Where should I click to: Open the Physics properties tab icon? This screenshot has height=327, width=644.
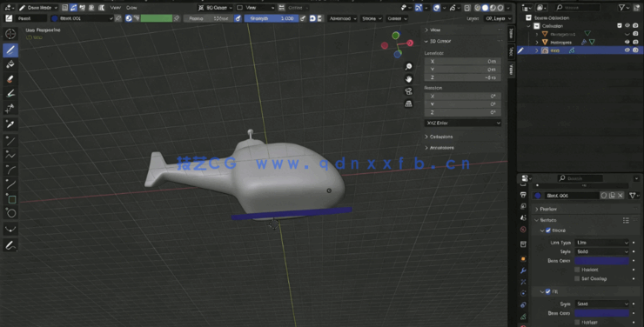(523, 293)
